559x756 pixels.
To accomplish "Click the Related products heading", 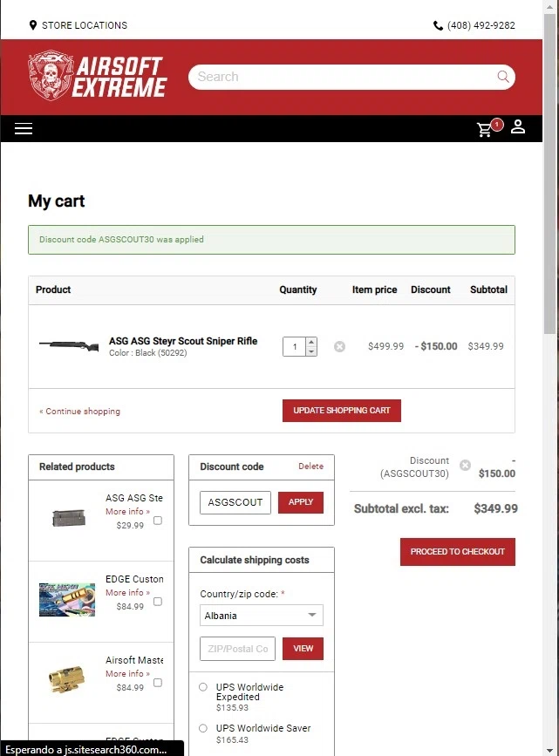I will 77,467.
